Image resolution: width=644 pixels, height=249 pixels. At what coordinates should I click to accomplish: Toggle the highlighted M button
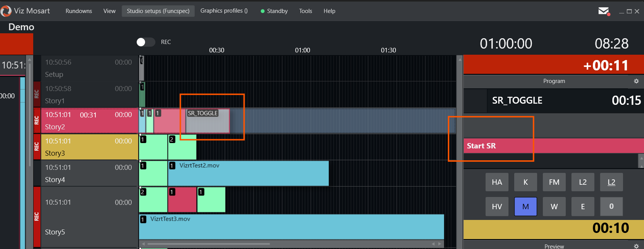click(x=525, y=207)
